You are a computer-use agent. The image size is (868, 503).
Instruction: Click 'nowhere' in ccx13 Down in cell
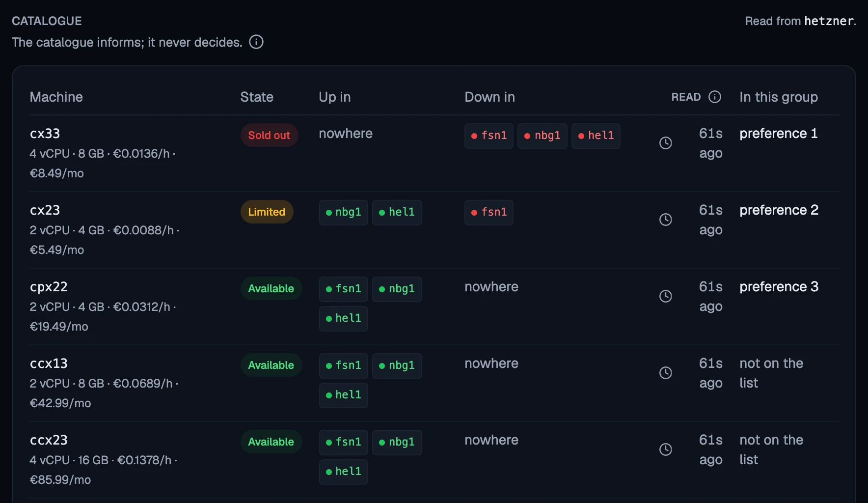tap(491, 363)
